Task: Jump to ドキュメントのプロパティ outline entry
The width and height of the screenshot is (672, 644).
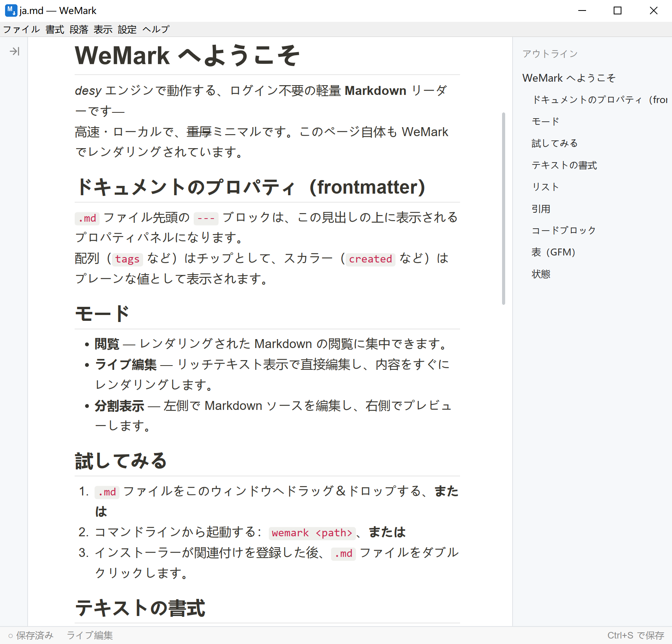Action: point(600,100)
